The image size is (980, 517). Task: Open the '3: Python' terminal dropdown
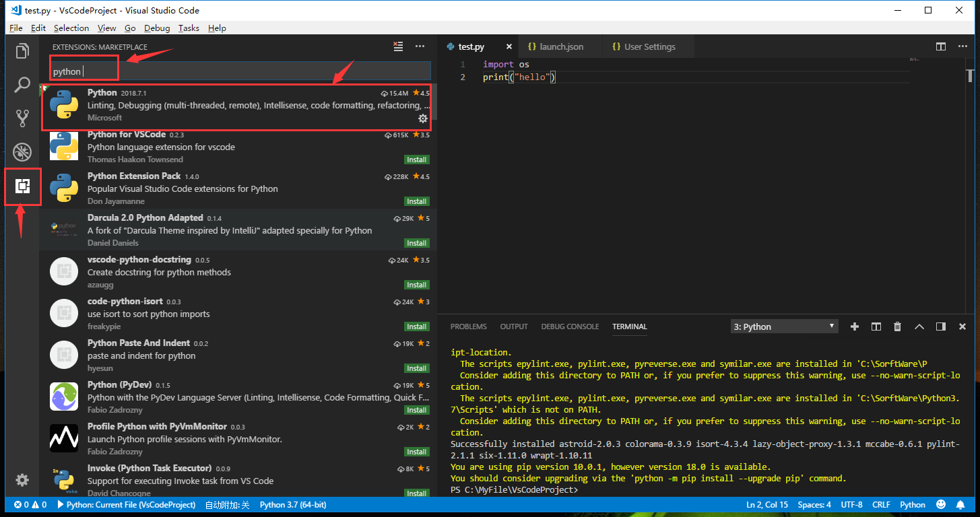(x=783, y=326)
